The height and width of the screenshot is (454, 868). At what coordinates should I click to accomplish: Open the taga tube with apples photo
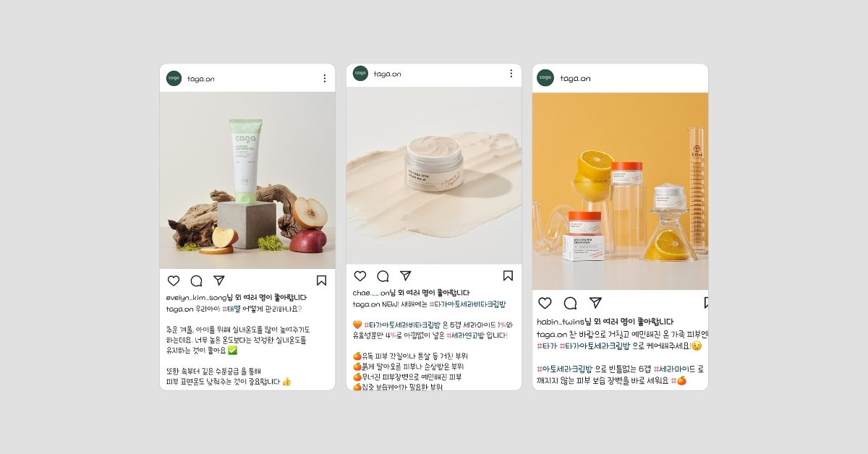point(247,180)
